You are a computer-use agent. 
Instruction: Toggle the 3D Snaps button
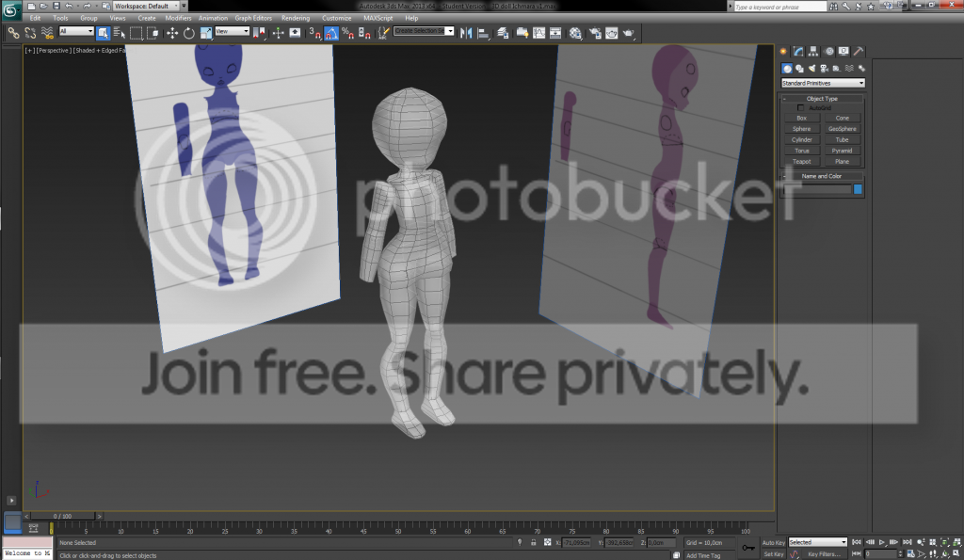pos(314,33)
